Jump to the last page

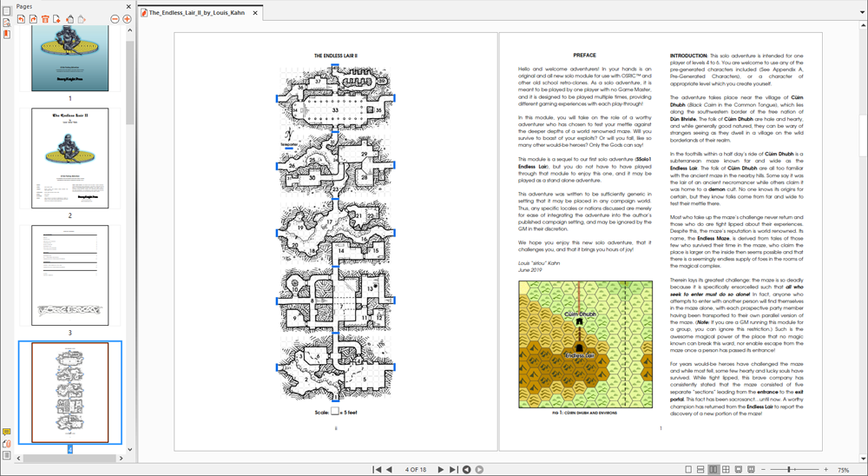pyautogui.click(x=452, y=470)
